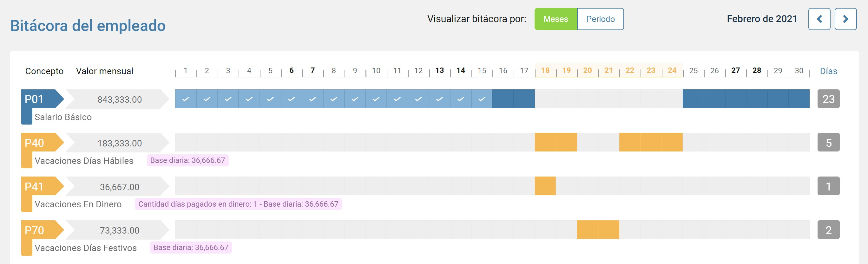Toggle day 1 checkmark in Salario Básico row
868x264 pixels.
[186, 99]
